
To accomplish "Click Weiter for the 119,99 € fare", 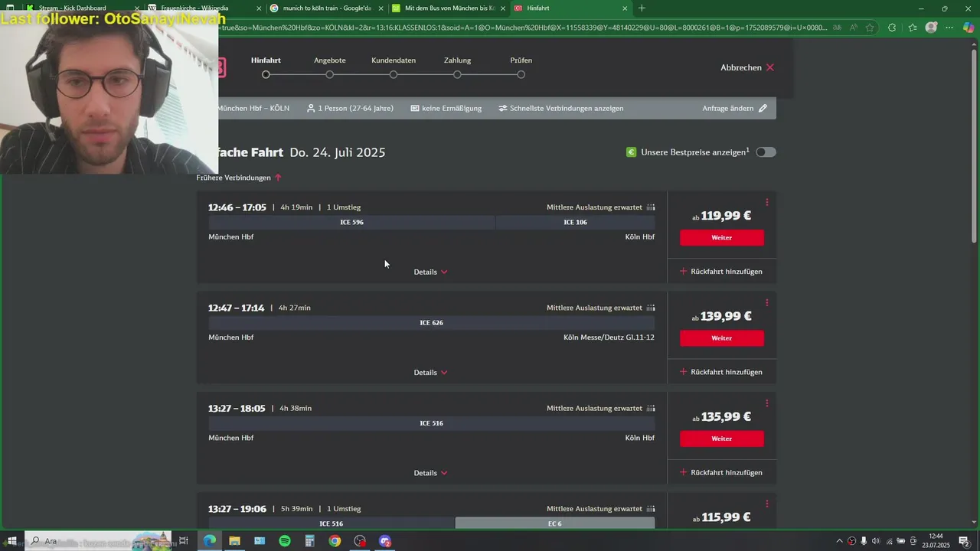I will point(722,238).
